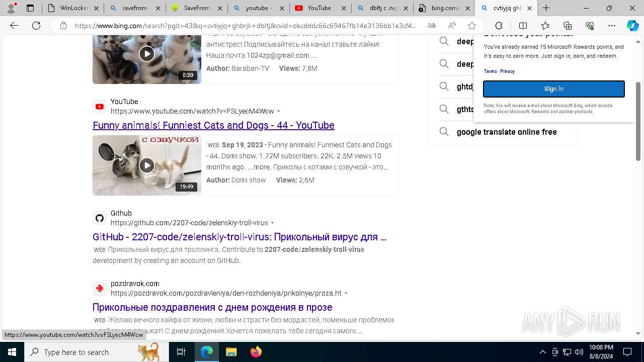View site information lock icon

click(63, 26)
